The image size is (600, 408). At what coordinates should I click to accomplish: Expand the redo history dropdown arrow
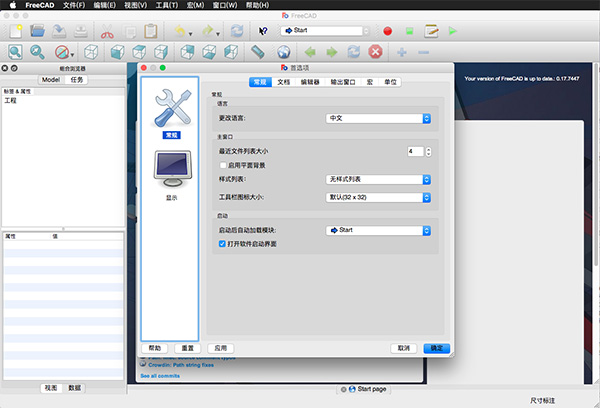[218, 34]
